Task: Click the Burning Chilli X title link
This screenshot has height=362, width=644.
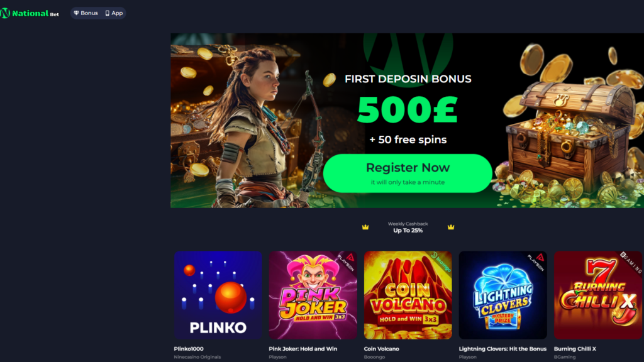Action: (x=575, y=349)
